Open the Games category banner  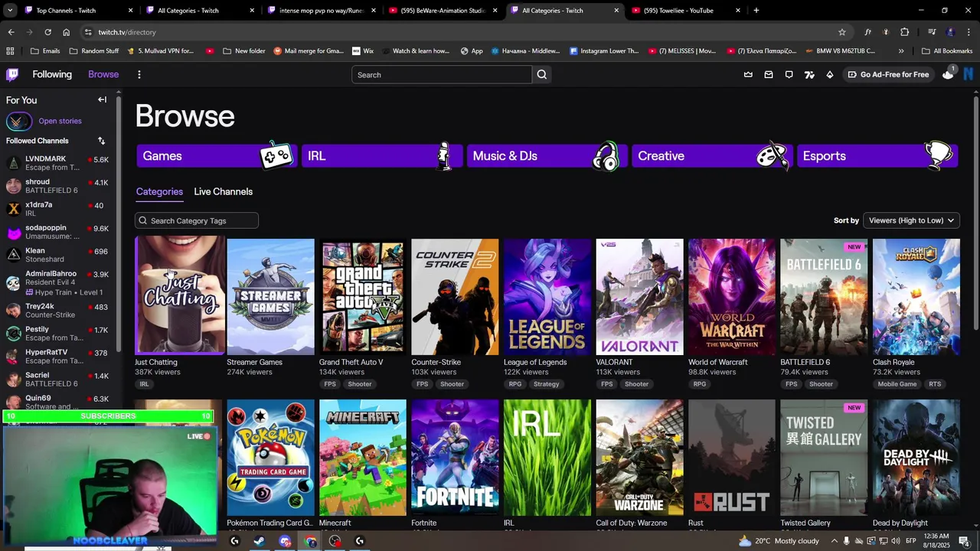tap(216, 155)
